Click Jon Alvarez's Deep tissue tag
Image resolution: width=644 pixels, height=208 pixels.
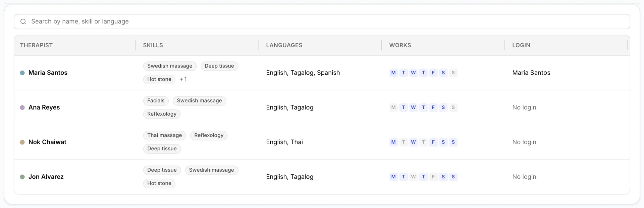(x=162, y=170)
